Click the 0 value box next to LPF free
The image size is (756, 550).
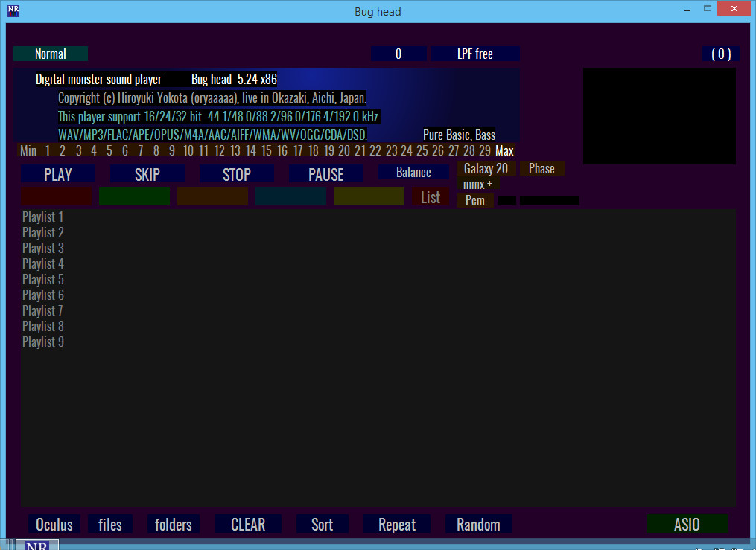398,54
